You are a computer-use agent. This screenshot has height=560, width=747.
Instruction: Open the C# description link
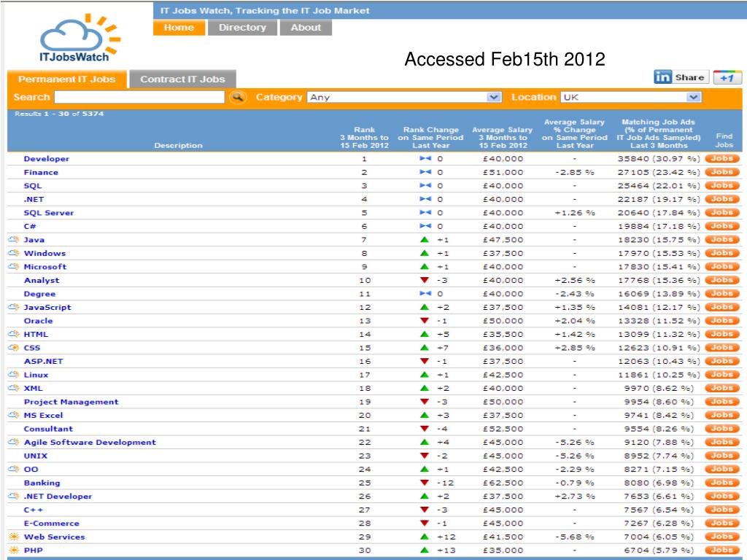[30, 226]
